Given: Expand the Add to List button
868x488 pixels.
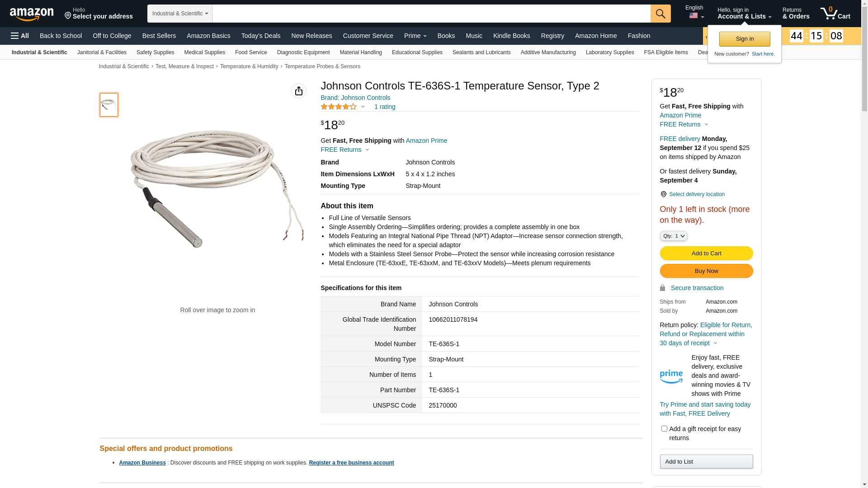Looking at the screenshot, I should [x=706, y=461].
